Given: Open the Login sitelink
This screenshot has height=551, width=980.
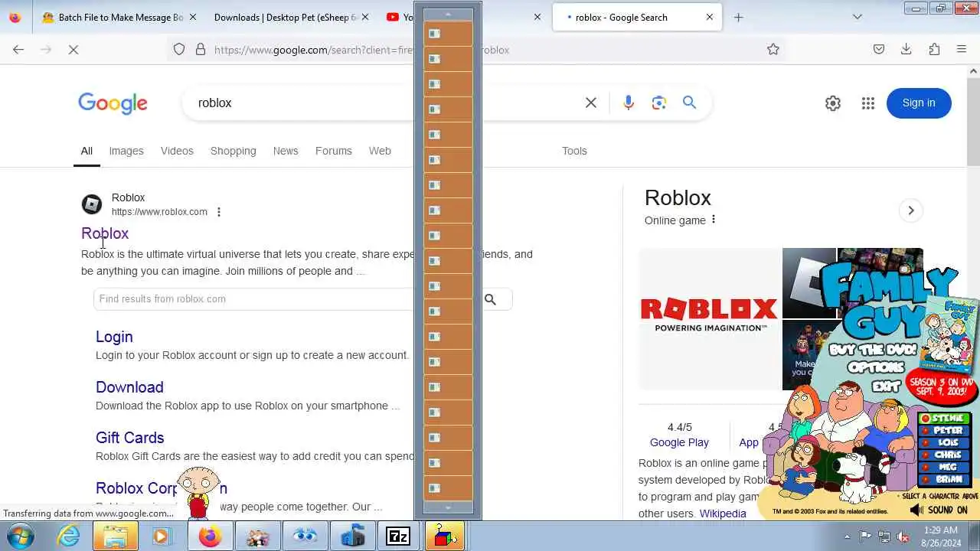Looking at the screenshot, I should [x=114, y=337].
